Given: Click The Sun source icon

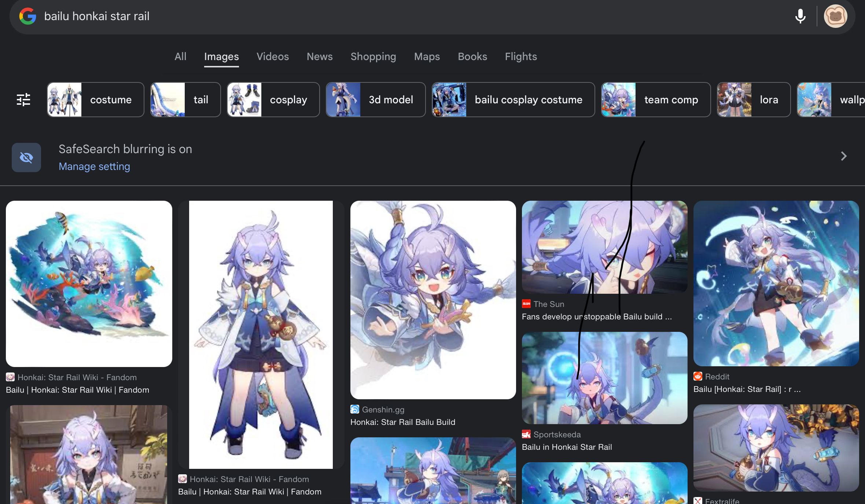Looking at the screenshot, I should click(526, 304).
